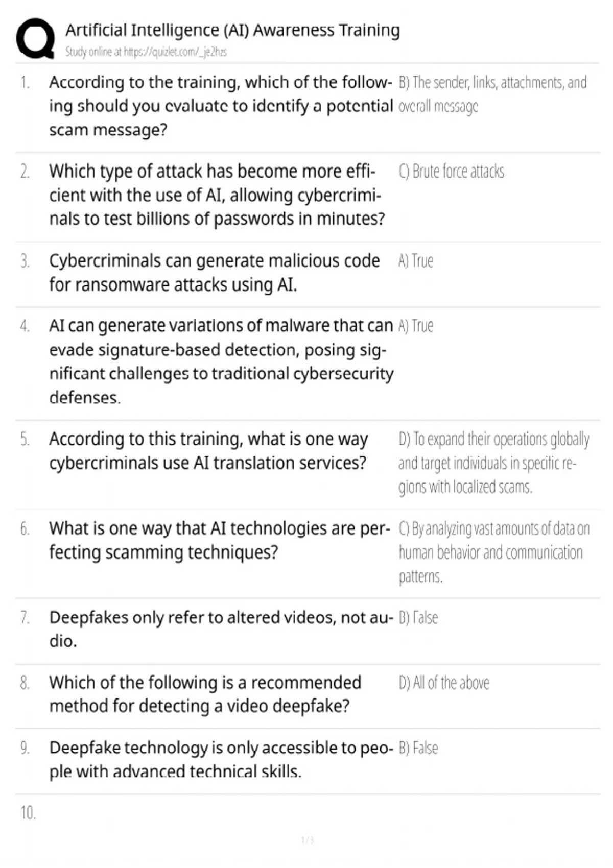Click answer 'B) The sender, links, attachments'
Screen dimensions: 613x868
click(492, 94)
